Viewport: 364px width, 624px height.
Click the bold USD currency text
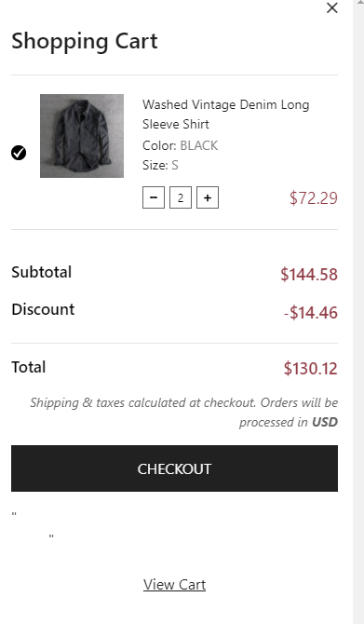(325, 422)
